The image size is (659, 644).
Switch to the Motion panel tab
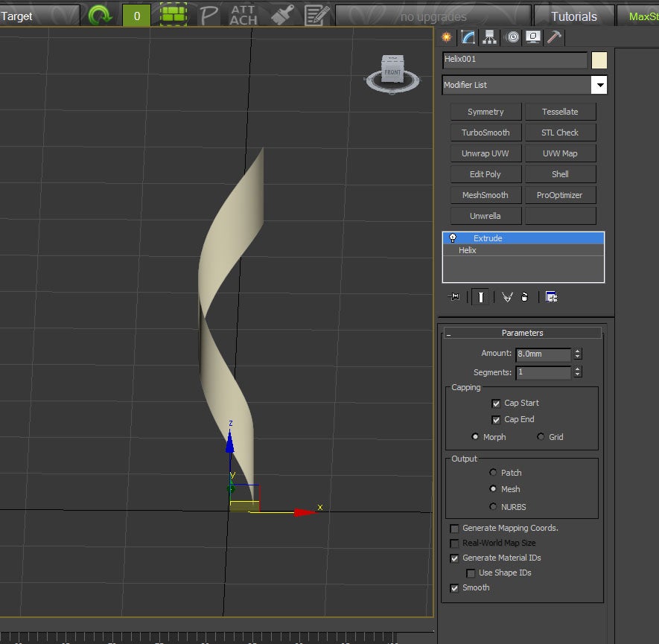(512, 36)
